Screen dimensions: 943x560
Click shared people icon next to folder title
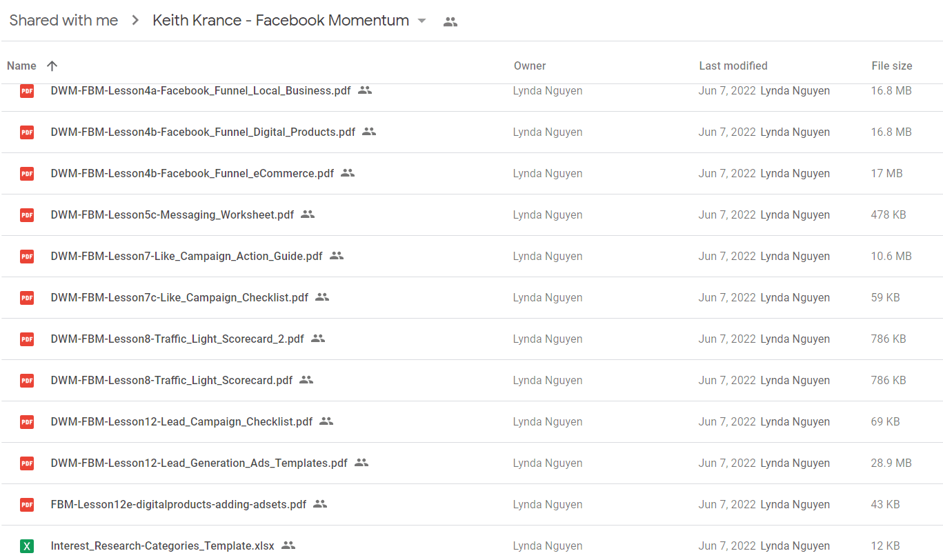pos(450,21)
